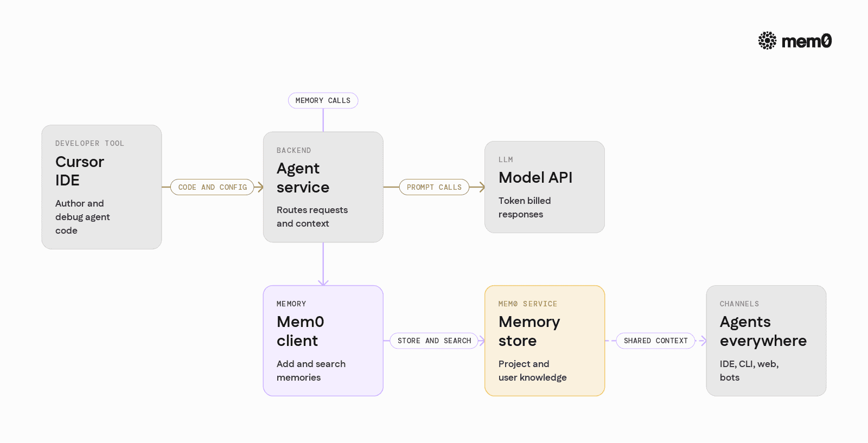Select the PROMPT CALLS connector label

point(434,187)
